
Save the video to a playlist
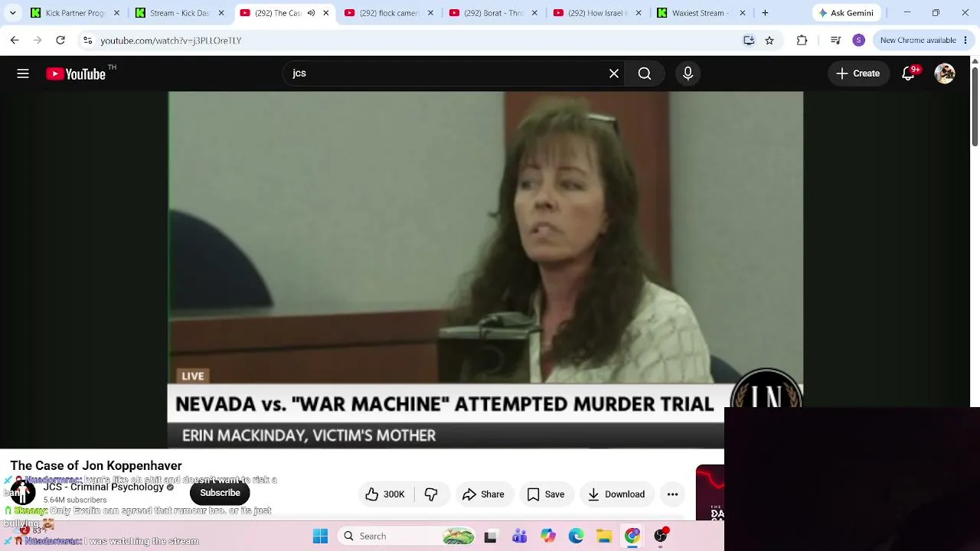[x=546, y=494]
